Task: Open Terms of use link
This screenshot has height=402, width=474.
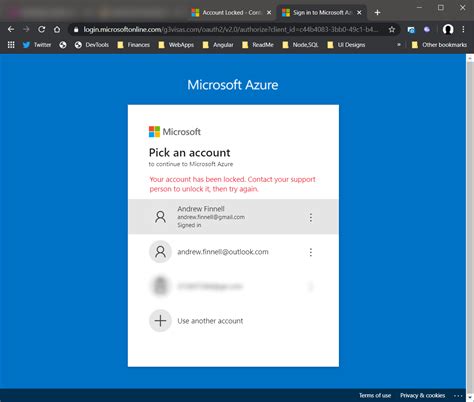Action: [x=375, y=395]
